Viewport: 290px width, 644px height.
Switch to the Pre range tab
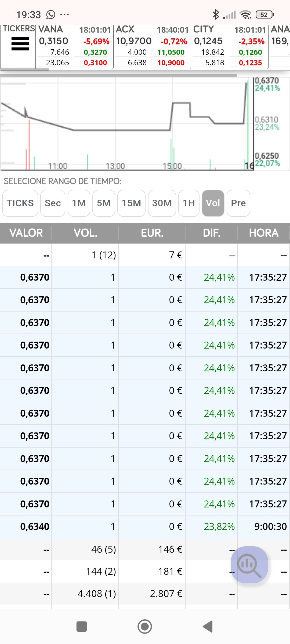click(238, 203)
